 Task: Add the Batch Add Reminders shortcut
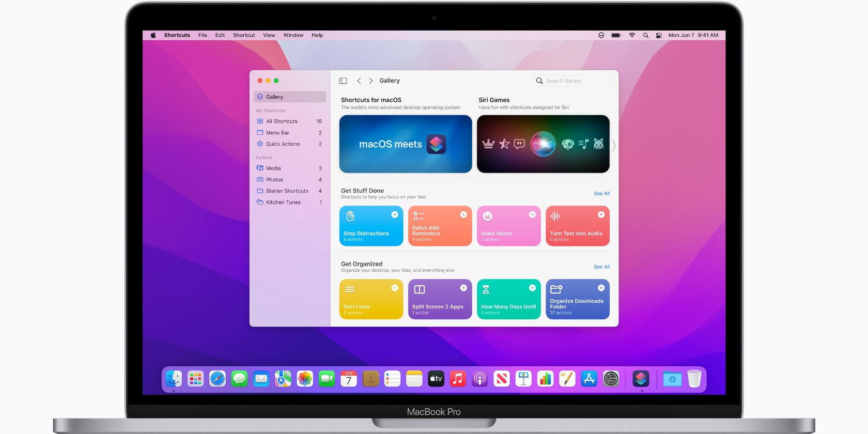463,214
